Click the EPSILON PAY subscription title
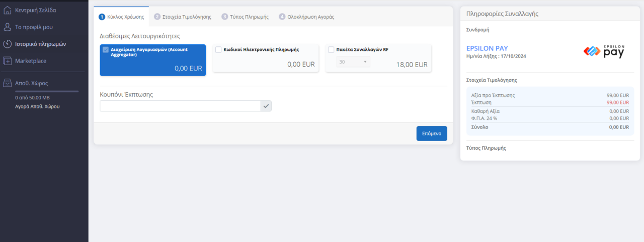Image resolution: width=644 pixels, height=242 pixels. (x=487, y=48)
